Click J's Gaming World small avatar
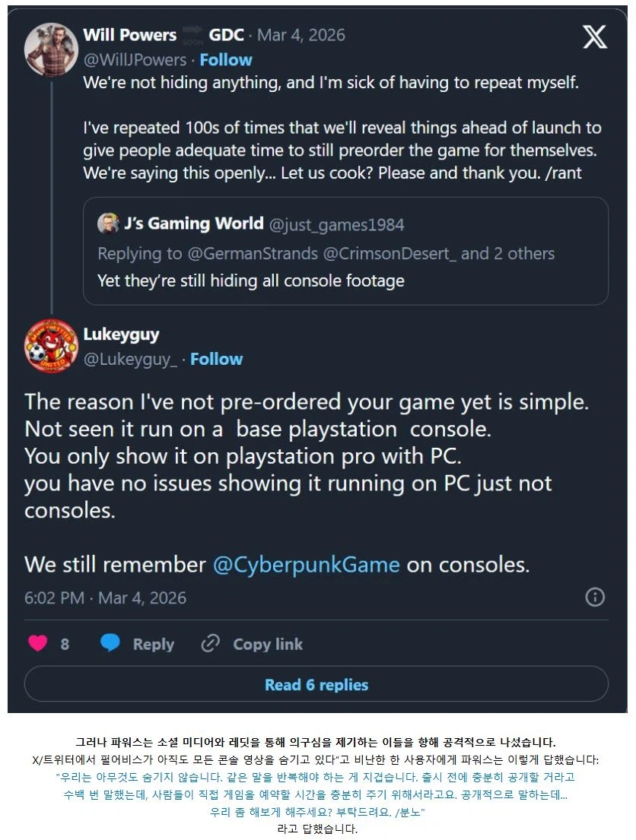Viewport: 636px width, 840px height. click(108, 223)
